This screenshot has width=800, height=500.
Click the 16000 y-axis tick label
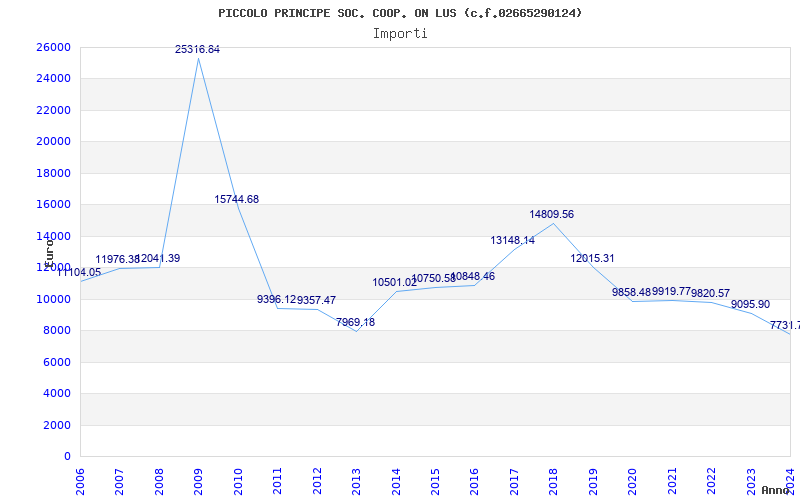(53, 205)
